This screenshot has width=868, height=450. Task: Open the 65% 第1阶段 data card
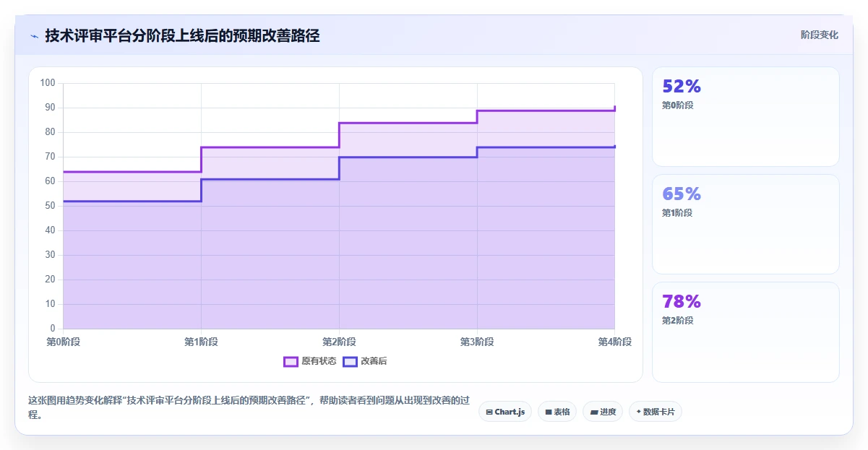pyautogui.click(x=746, y=224)
